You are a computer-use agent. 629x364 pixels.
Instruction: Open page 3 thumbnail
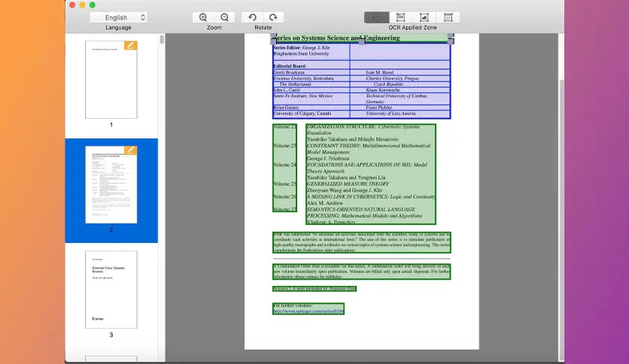click(x=111, y=290)
